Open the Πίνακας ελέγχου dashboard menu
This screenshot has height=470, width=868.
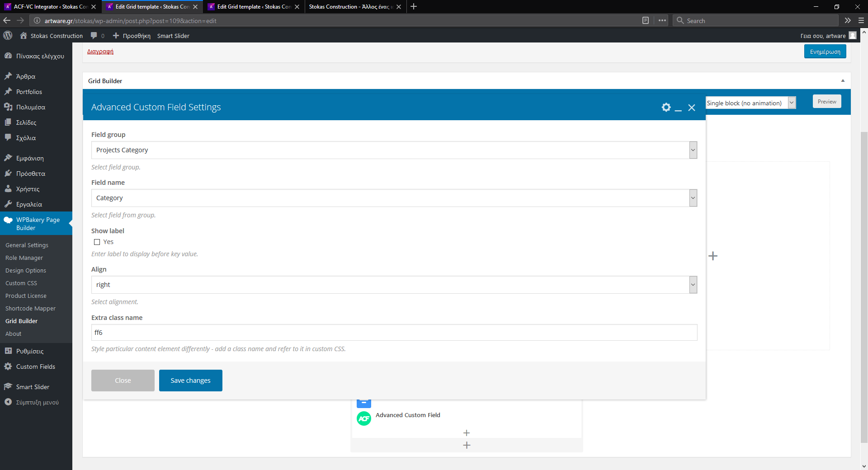tap(36, 56)
